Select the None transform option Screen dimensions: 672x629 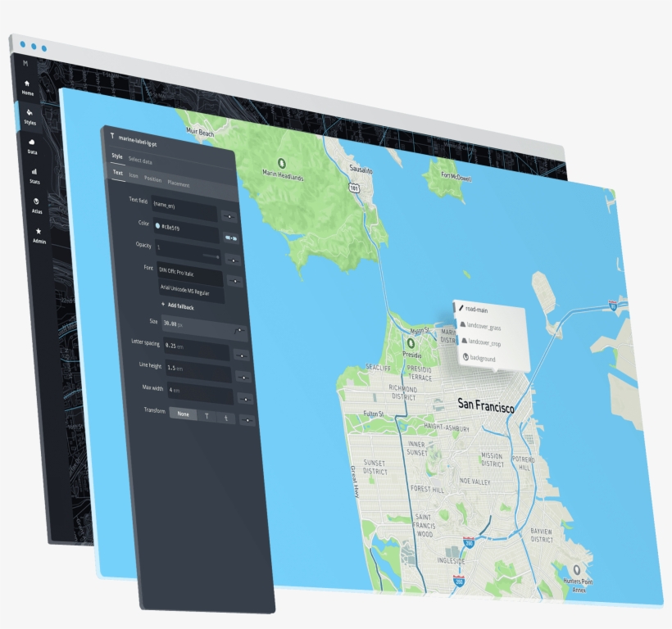point(183,414)
